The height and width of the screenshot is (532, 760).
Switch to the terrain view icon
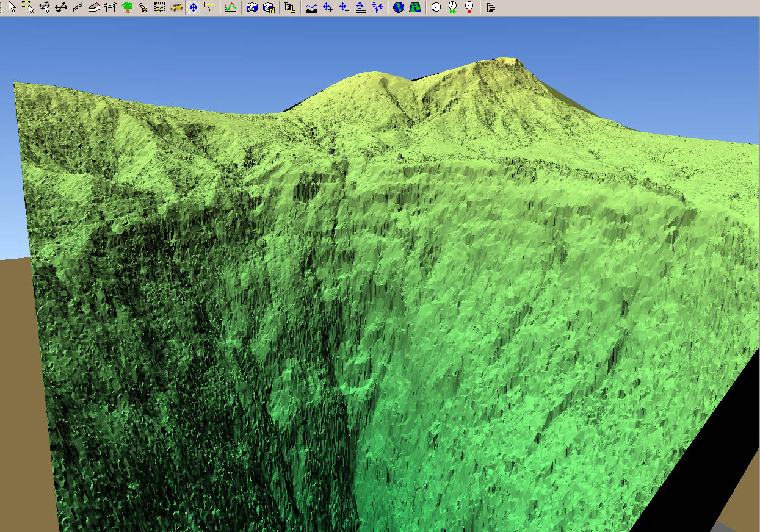click(x=415, y=8)
